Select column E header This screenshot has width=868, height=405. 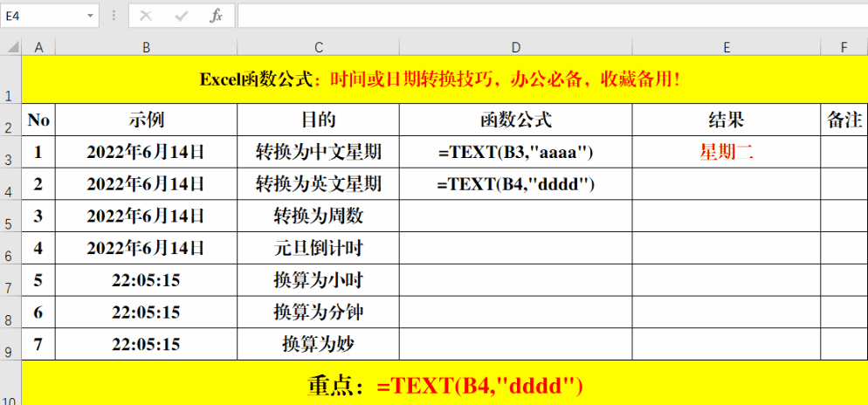[x=727, y=48]
